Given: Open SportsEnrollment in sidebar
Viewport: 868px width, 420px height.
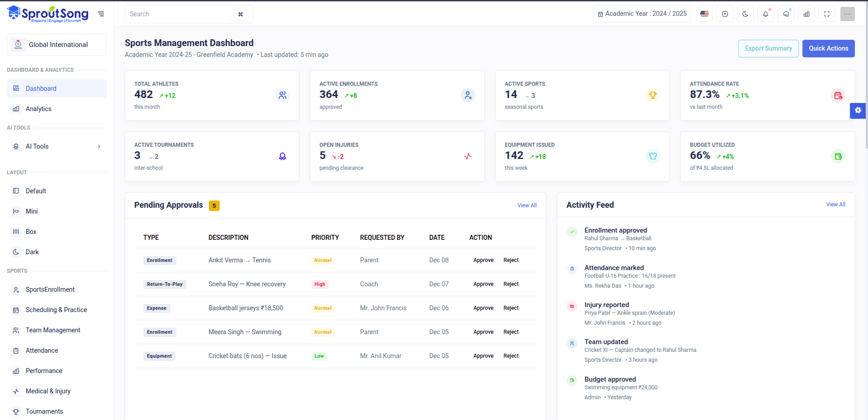Looking at the screenshot, I should [57, 289].
